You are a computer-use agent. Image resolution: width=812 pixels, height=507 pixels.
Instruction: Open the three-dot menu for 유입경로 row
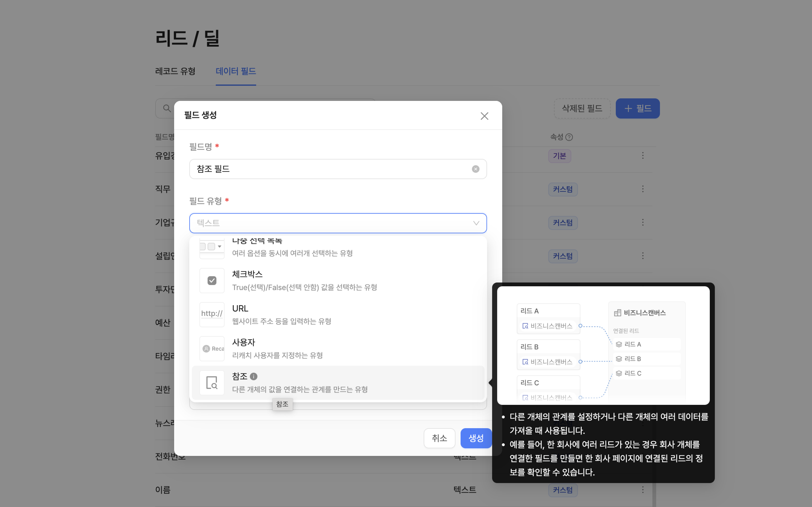pyautogui.click(x=643, y=156)
